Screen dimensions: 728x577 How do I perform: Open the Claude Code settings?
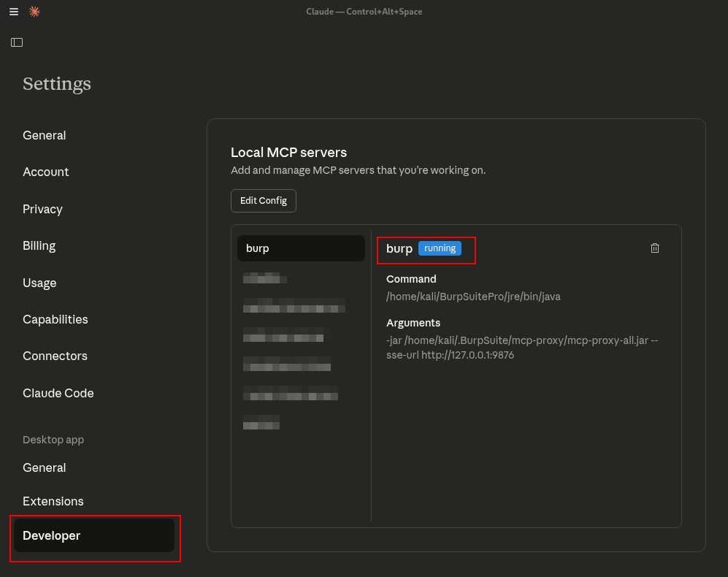click(x=58, y=393)
